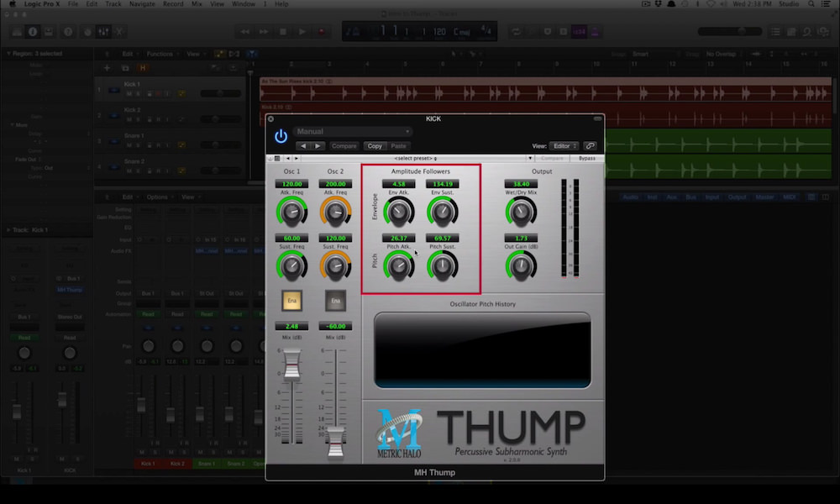This screenshot has width=840, height=504.
Task: Toggle the Metronome button in control bar
Action: (x=595, y=32)
